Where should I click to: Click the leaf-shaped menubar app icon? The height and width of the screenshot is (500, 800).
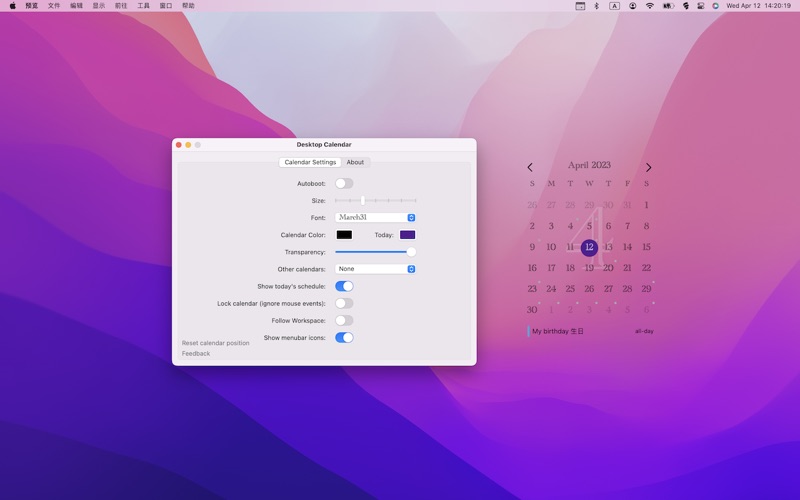(x=686, y=6)
